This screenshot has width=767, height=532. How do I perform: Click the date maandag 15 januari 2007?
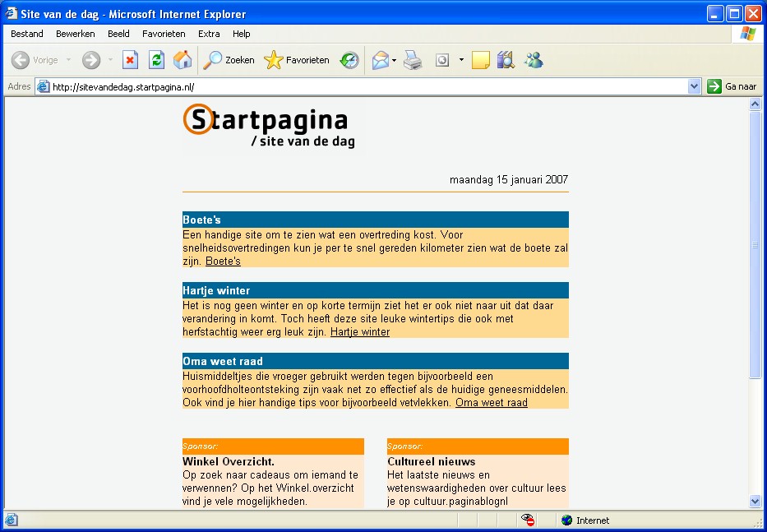(509, 179)
